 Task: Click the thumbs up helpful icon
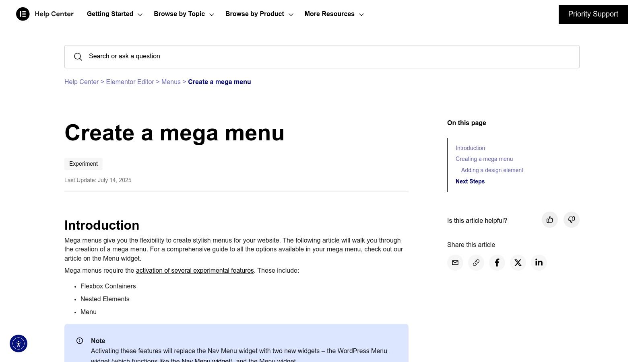point(550,220)
